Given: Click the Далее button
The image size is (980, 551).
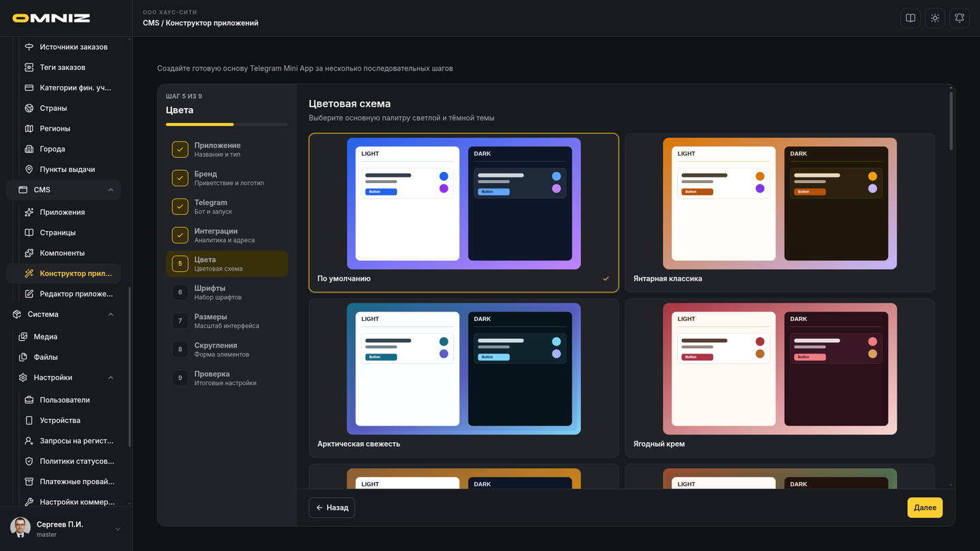Looking at the screenshot, I should pos(925,507).
